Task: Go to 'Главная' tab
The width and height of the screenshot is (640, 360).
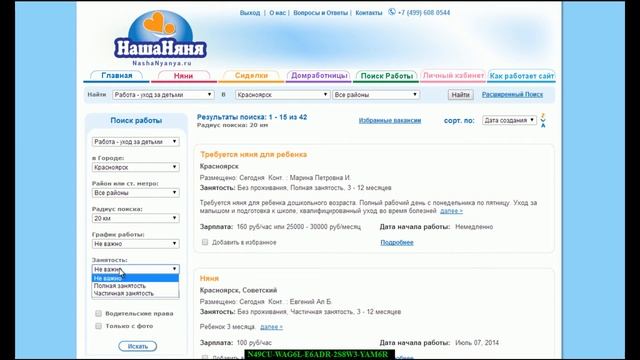Action: click(117, 76)
